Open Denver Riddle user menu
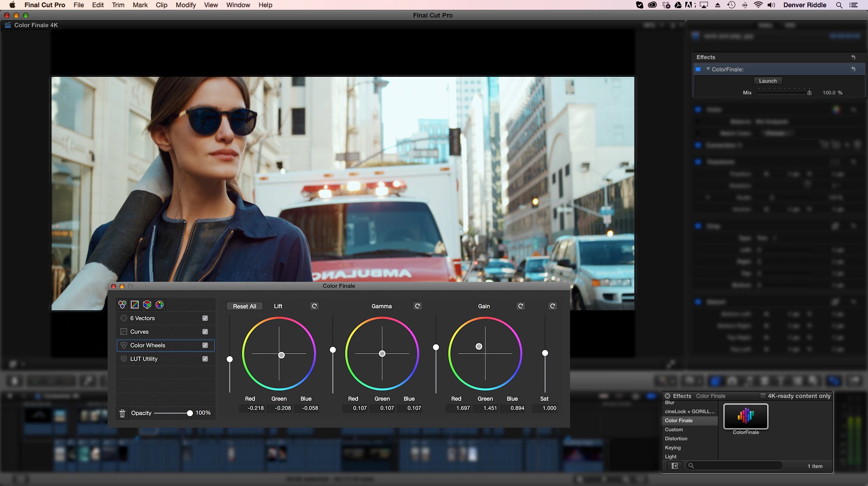The width and height of the screenshot is (868, 486). pos(805,5)
